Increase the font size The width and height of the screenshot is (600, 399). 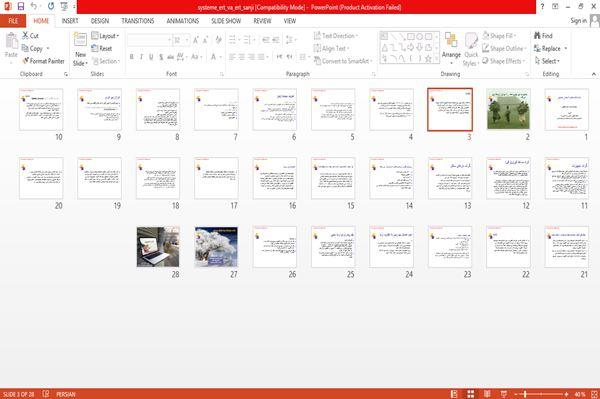click(x=196, y=40)
